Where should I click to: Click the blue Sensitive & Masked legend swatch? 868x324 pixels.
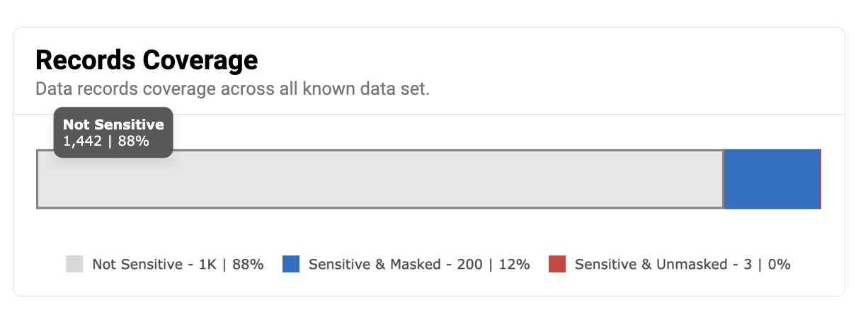[291, 265]
